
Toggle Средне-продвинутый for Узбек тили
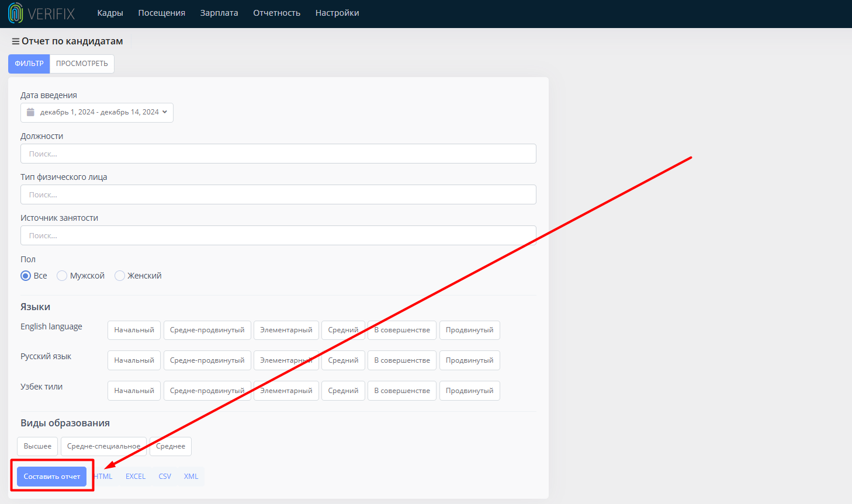207,391
